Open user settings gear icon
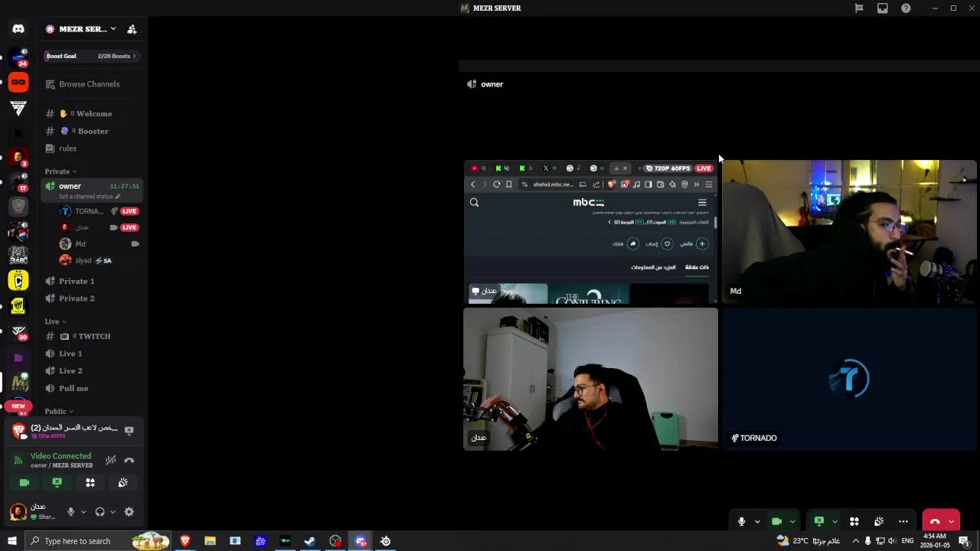Image resolution: width=980 pixels, height=551 pixels. 129,512
